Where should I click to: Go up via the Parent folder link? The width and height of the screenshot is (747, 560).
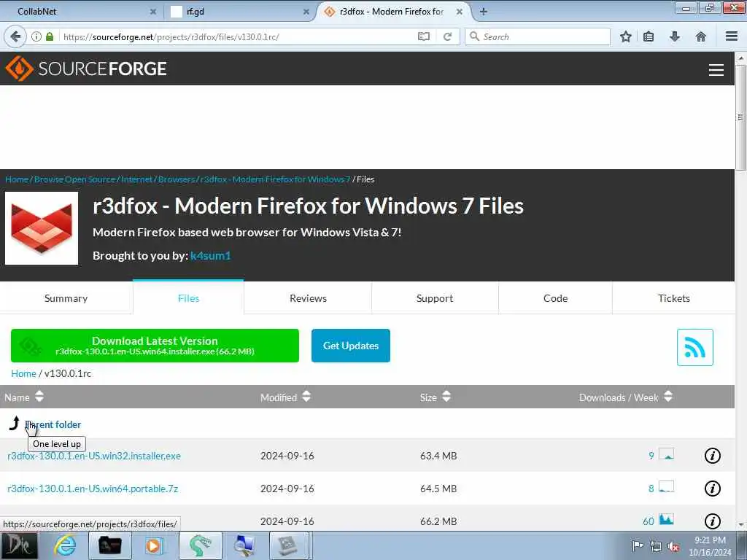coord(53,424)
